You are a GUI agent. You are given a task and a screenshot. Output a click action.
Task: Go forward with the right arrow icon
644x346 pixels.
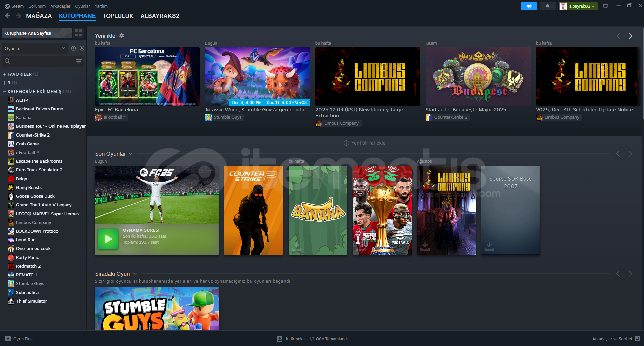(18, 16)
